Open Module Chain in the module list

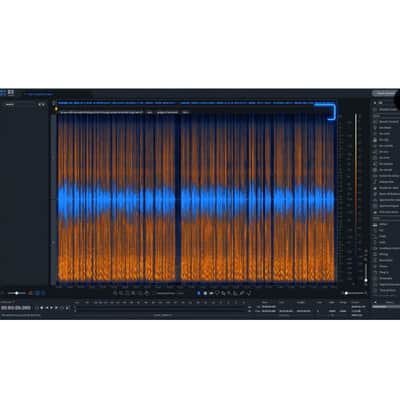tap(386, 109)
